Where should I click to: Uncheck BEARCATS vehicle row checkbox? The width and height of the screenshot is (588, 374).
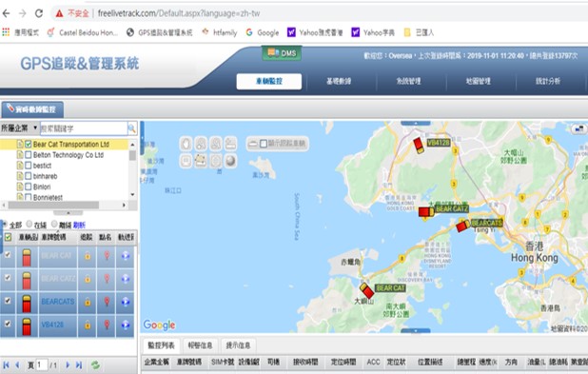coord(7,301)
